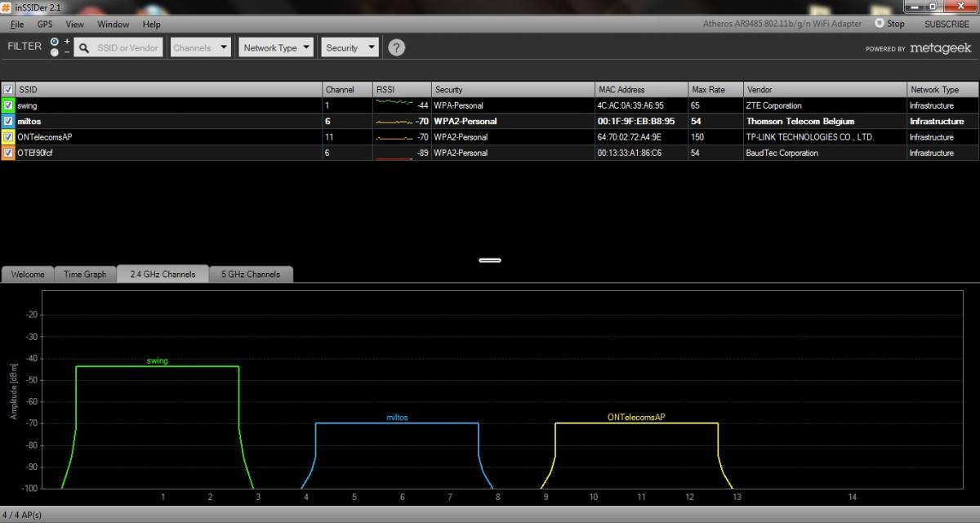Open the View menu
The width and height of the screenshot is (980, 523).
tap(75, 25)
